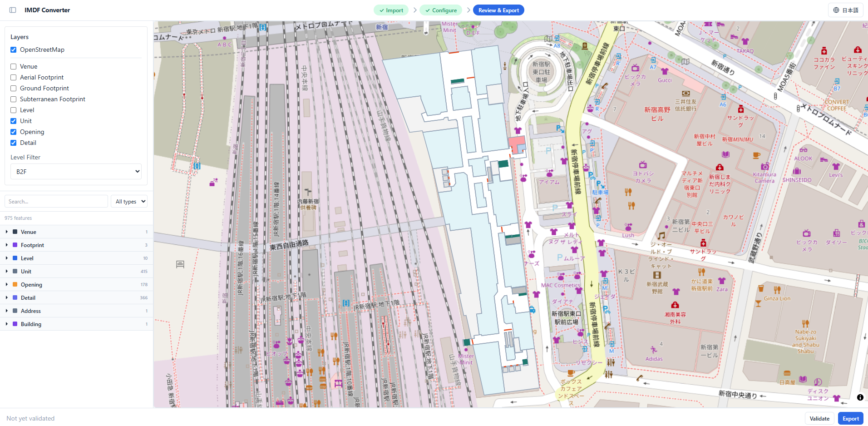Select the Review & Export step
The image size is (868, 426).
tap(498, 10)
